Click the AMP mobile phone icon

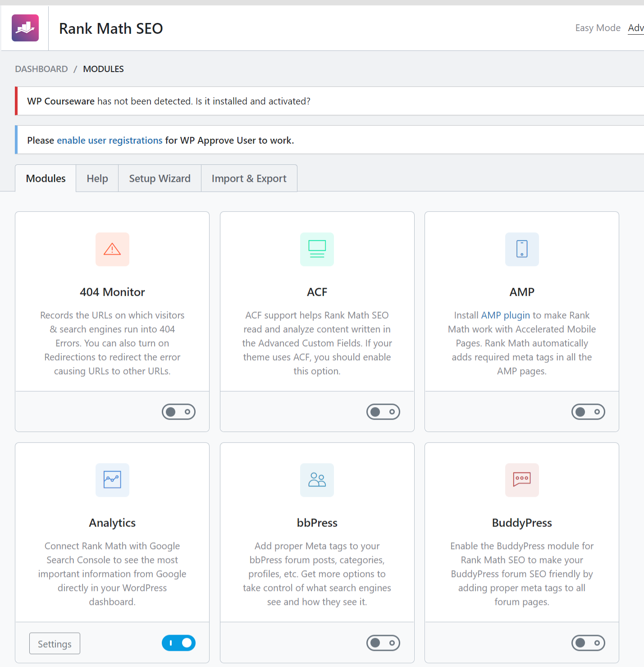pos(522,249)
